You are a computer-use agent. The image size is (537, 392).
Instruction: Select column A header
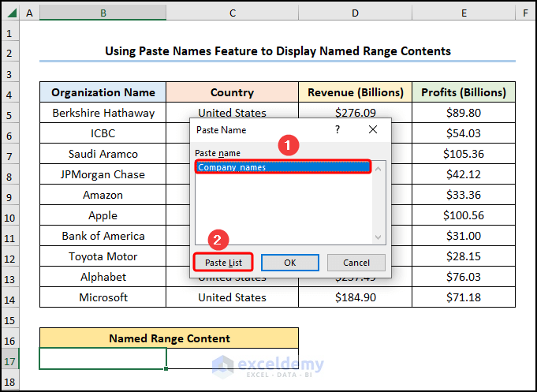pos(29,13)
